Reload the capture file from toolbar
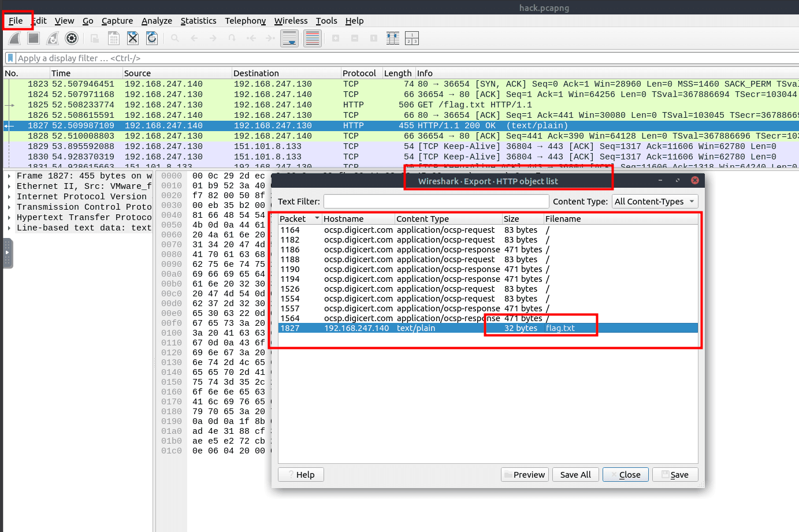This screenshot has width=799, height=532. (152, 39)
